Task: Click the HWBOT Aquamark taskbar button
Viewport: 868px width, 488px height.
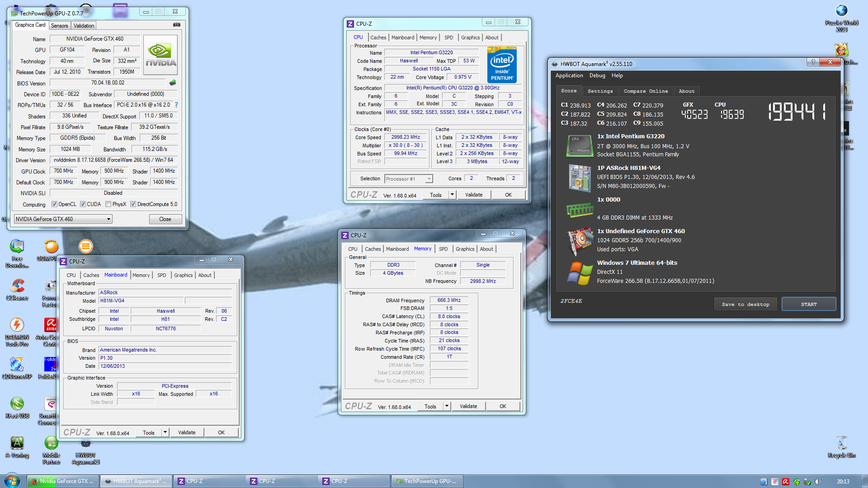Action: [136, 481]
